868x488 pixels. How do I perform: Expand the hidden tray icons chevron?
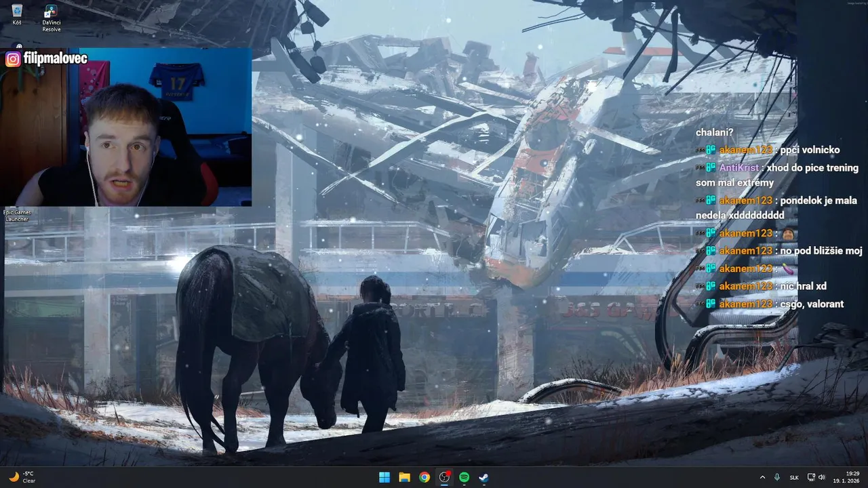[762, 477]
